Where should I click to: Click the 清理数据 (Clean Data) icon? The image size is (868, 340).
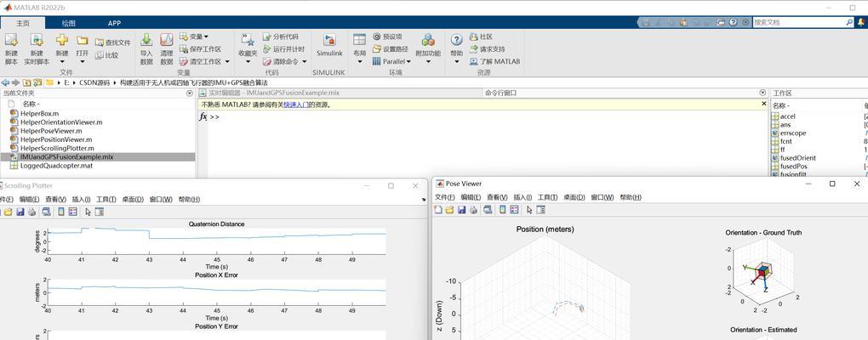167,40
